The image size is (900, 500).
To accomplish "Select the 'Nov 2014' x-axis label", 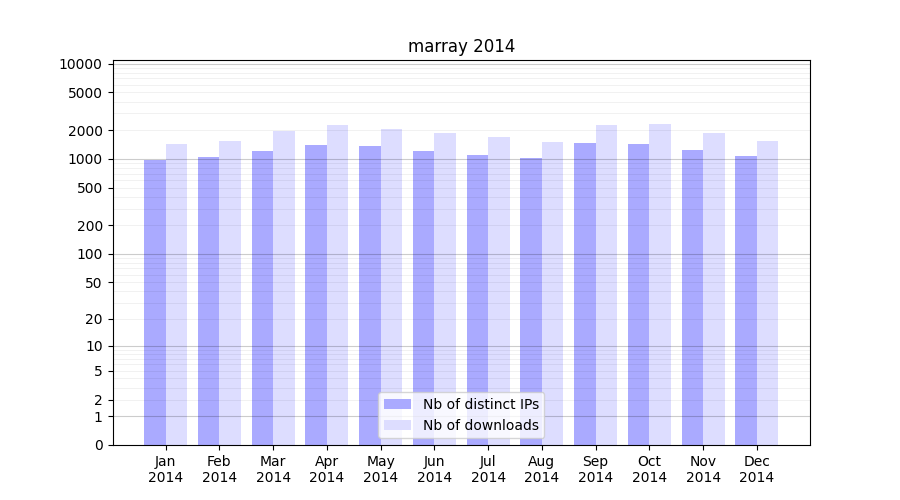I will pyautogui.click(x=703, y=469).
